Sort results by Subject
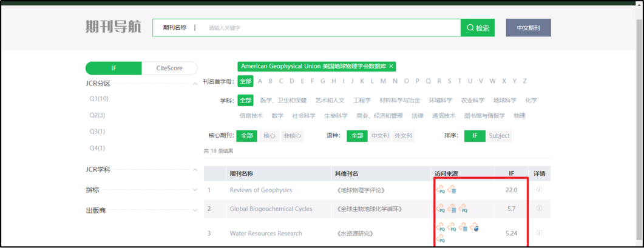The image size is (644, 248). pos(499,135)
